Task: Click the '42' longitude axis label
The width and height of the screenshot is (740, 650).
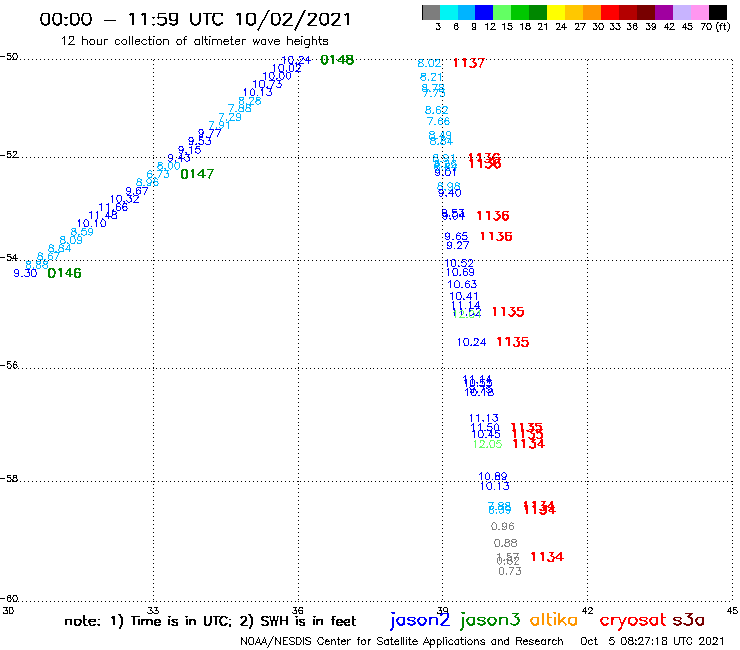Action: coord(588,611)
